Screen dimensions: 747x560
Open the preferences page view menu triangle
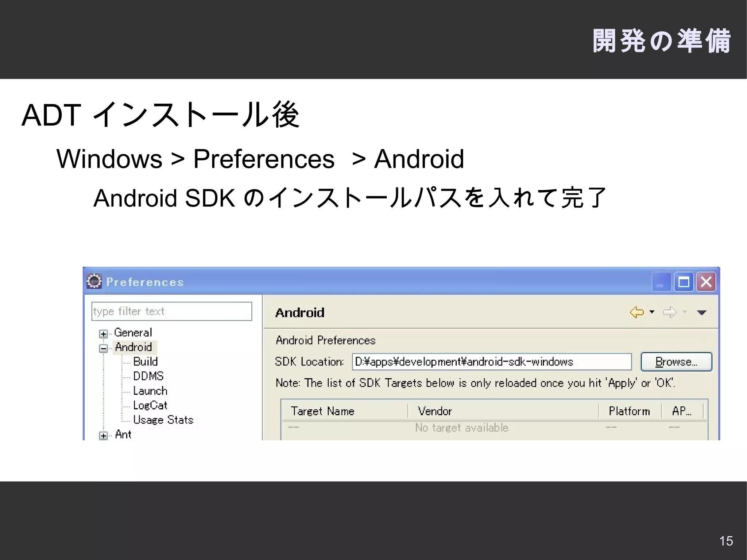tap(701, 312)
